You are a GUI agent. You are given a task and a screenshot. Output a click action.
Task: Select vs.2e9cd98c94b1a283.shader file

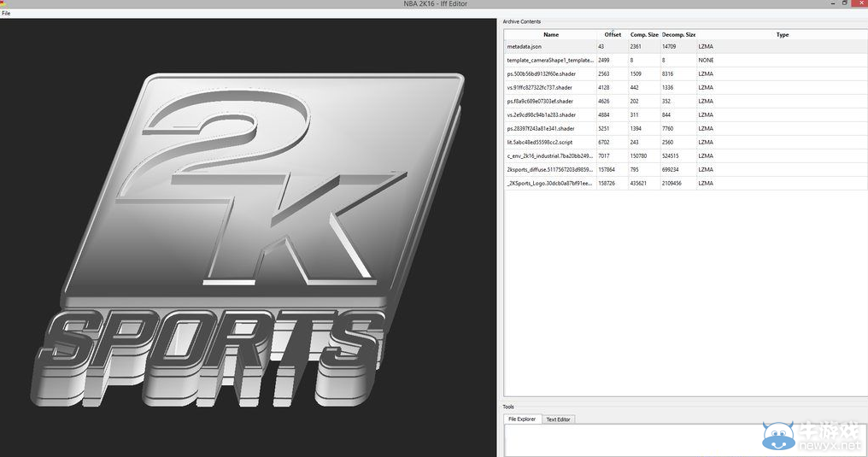[x=542, y=115]
